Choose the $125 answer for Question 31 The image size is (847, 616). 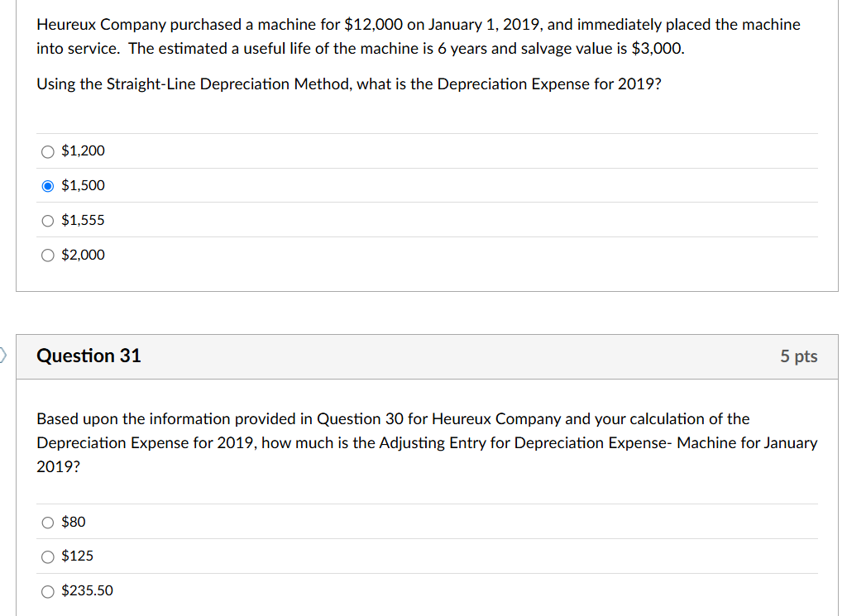[48, 556]
